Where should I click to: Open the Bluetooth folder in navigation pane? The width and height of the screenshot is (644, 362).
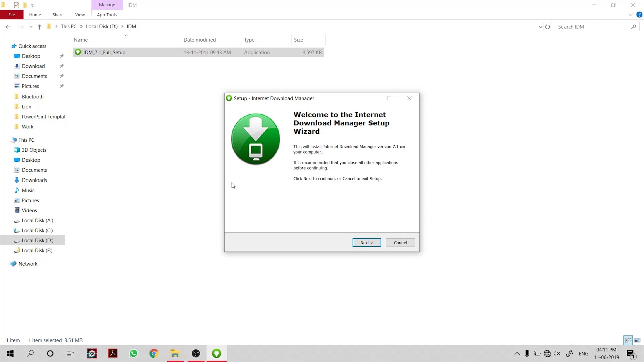pyautogui.click(x=33, y=97)
